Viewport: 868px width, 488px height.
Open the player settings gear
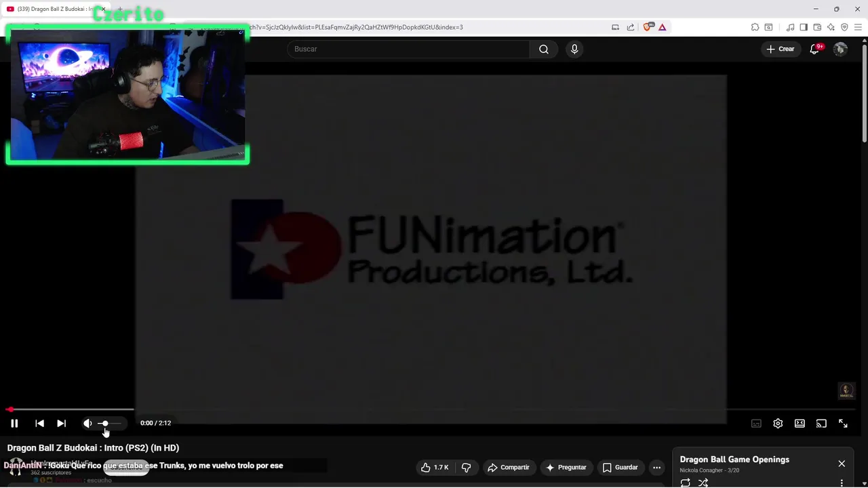(x=778, y=424)
